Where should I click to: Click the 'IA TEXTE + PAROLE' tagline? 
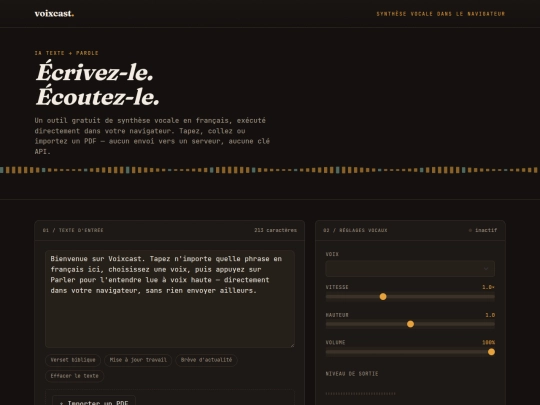[66, 53]
